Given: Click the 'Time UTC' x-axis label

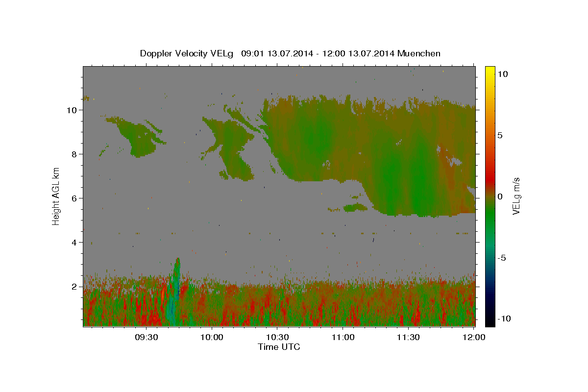Looking at the screenshot, I should 279,347.
